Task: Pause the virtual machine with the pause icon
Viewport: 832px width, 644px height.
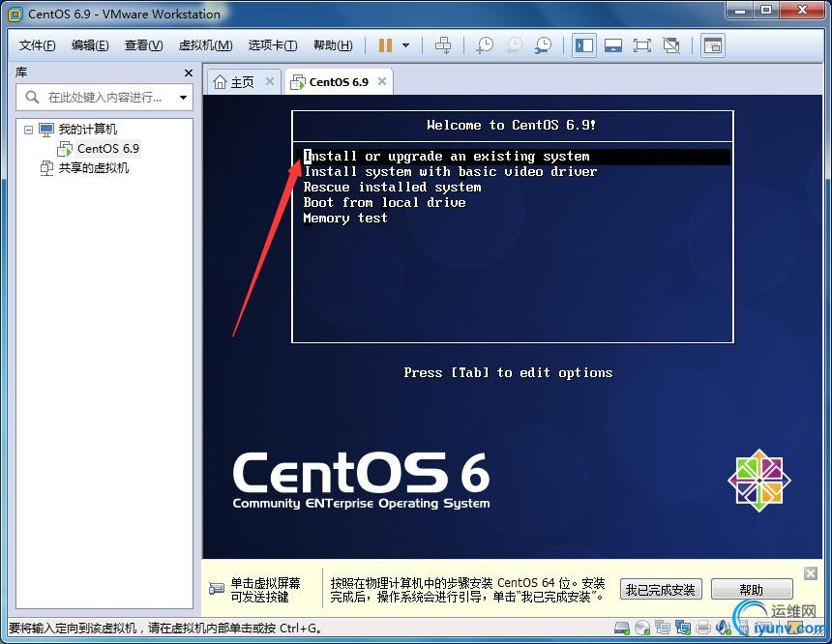Action: [385, 45]
